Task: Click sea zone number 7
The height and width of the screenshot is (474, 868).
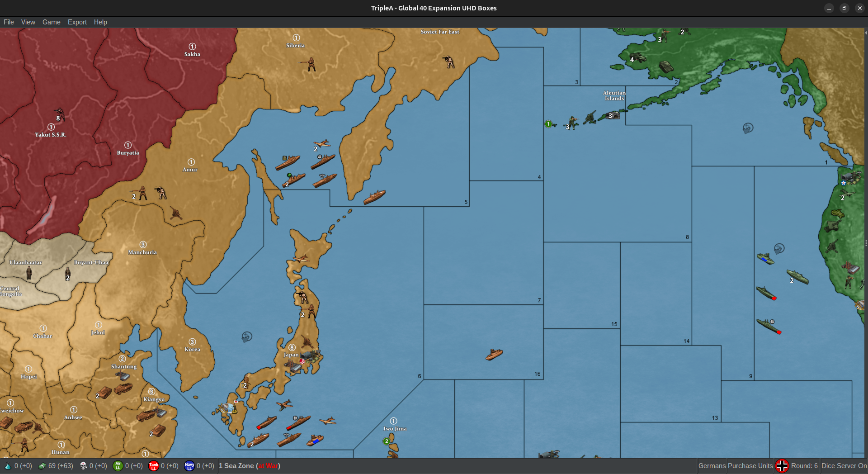Action: 539,300
